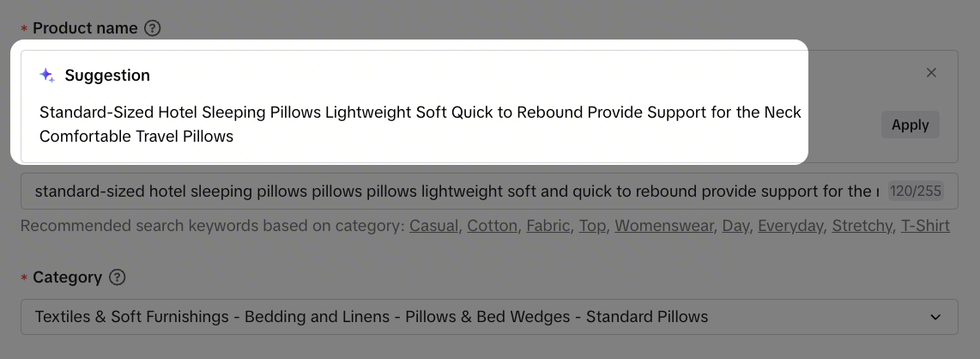Click the Product name help icon
This screenshot has width=980, height=359.
[153, 28]
